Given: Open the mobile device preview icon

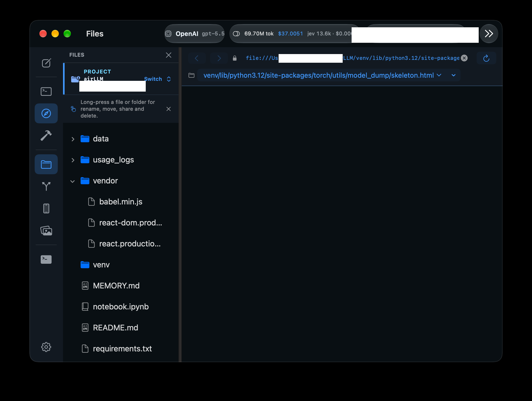Looking at the screenshot, I should pos(46,208).
